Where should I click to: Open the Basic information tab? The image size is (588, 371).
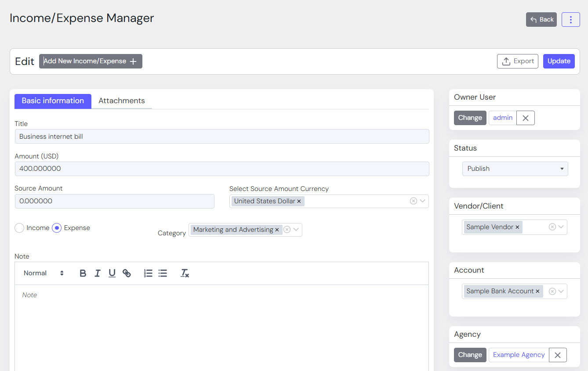click(x=53, y=101)
